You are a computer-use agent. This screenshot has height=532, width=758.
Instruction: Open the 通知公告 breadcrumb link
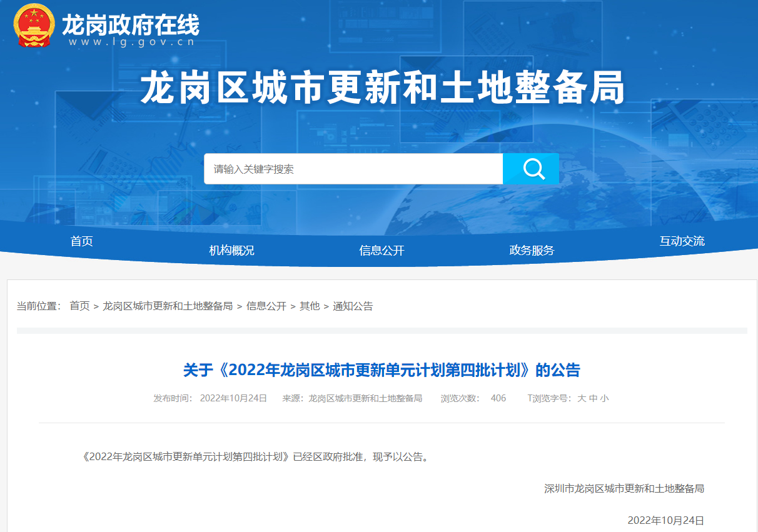click(353, 306)
